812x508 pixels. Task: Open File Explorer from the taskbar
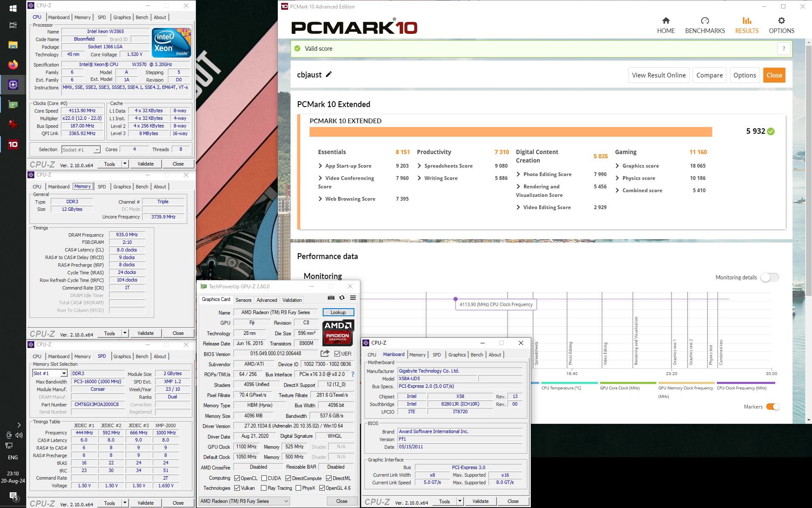(13, 45)
